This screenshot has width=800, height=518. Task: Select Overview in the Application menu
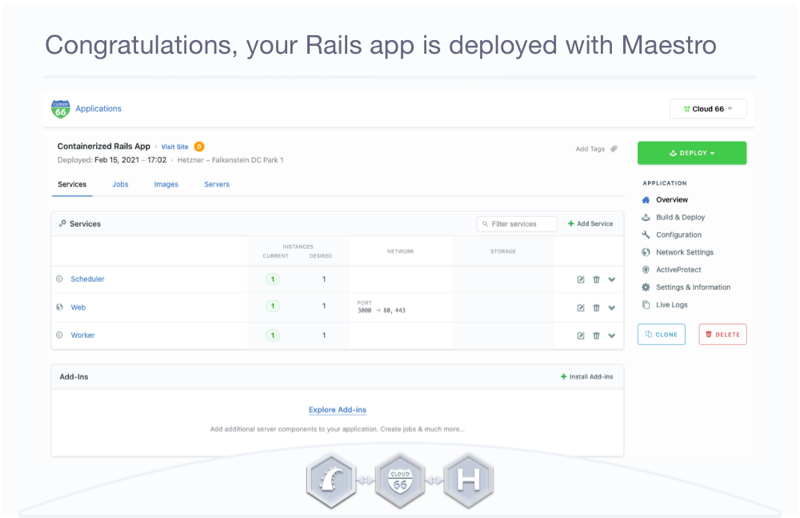(672, 200)
